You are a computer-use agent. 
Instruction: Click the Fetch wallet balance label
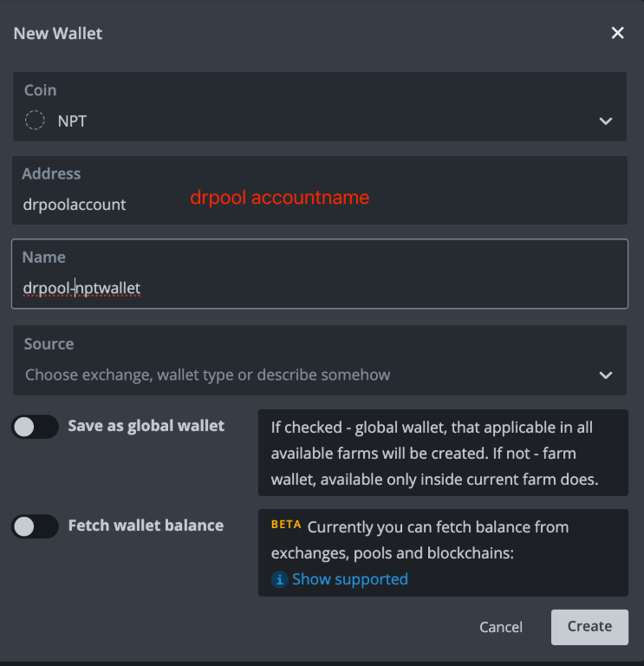[146, 526]
